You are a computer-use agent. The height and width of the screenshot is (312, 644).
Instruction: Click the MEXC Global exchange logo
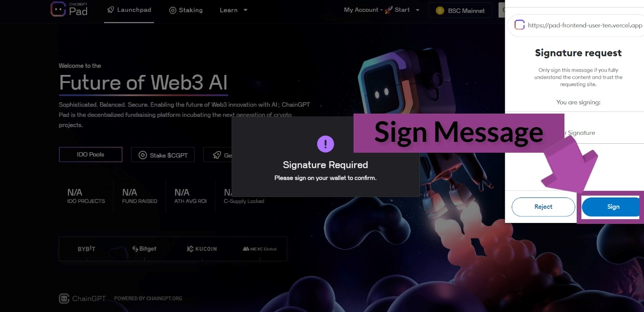[259, 249]
